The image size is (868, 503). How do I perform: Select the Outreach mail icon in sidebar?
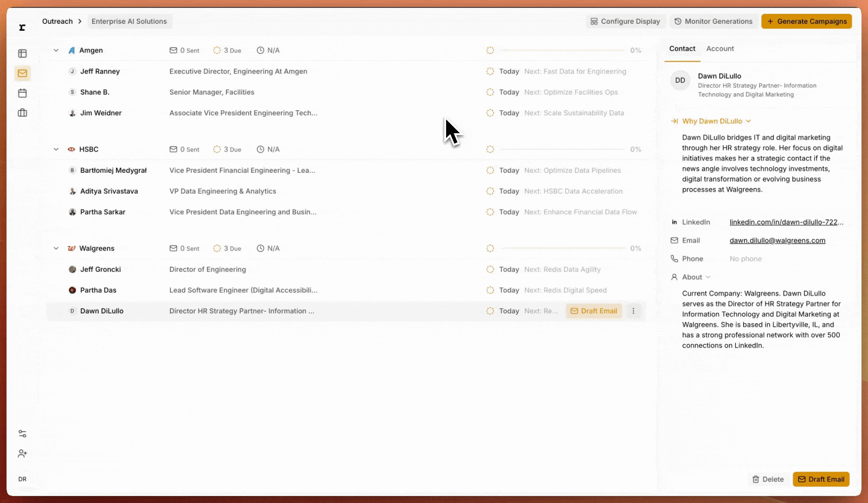click(22, 73)
